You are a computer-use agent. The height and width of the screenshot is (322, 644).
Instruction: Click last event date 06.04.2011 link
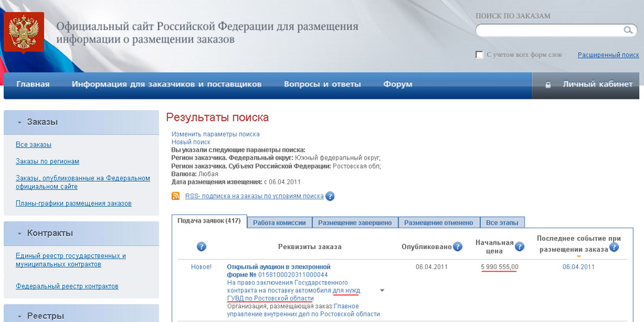click(579, 267)
